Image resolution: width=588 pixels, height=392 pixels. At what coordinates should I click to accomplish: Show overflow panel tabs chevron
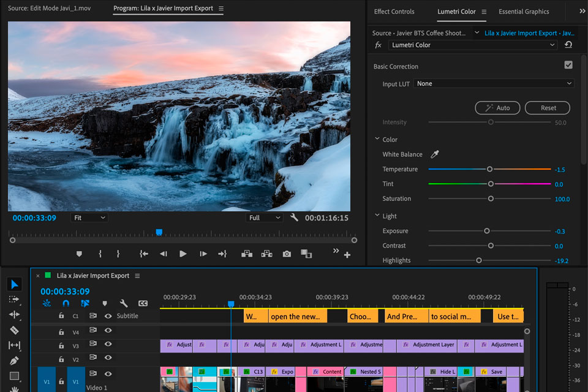click(582, 11)
